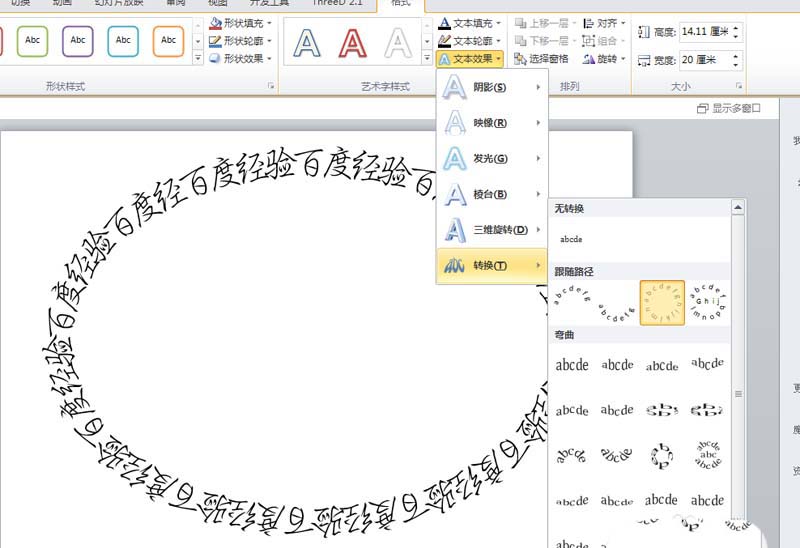
Task: Select stacked button warp in 弯曲 third row
Action: click(708, 455)
